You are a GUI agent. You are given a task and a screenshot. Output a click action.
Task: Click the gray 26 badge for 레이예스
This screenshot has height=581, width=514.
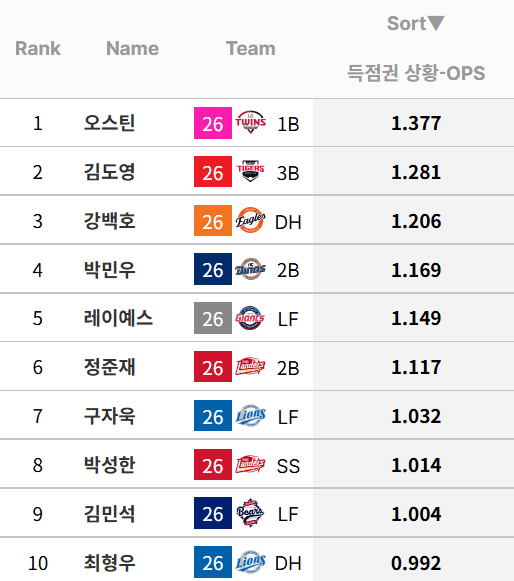213,318
